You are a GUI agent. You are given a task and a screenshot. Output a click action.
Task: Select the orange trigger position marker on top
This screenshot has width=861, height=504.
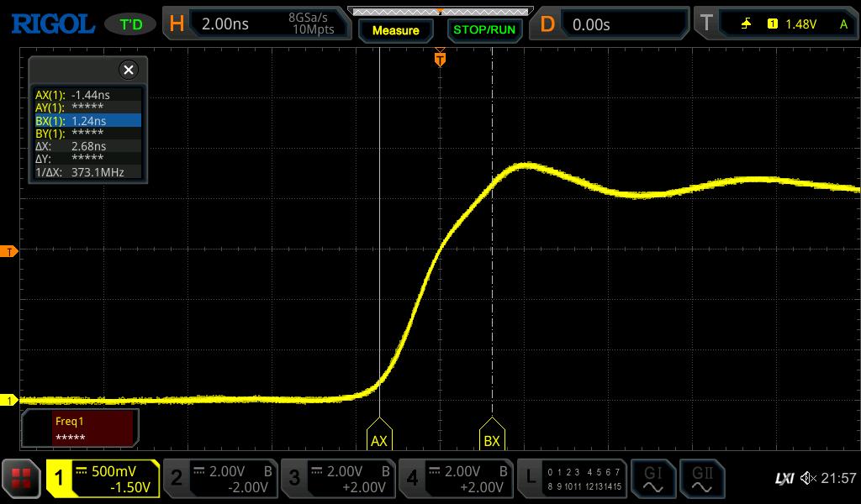pos(440,58)
